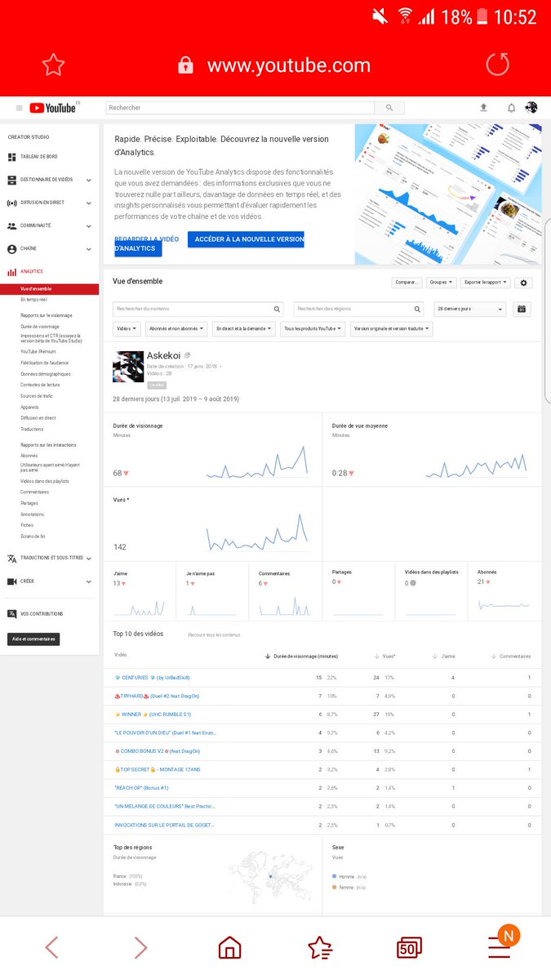Open the browser menu with N badge
The height and width of the screenshot is (980, 551).
tap(500, 944)
